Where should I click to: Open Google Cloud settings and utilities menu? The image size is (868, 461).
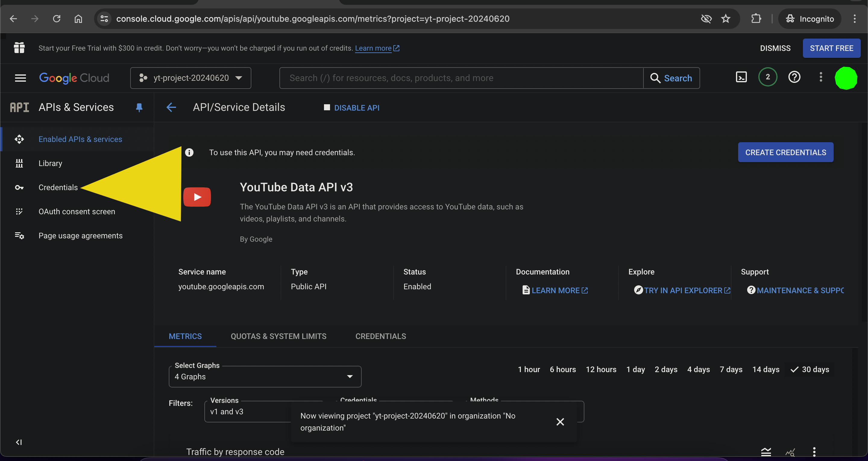[821, 77]
